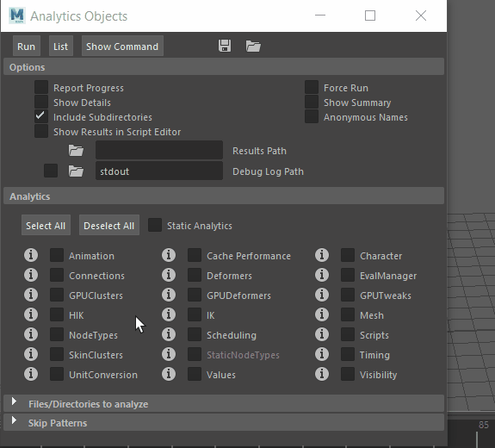Show info for the Animation analytic
495x448 pixels.
[x=31, y=255]
